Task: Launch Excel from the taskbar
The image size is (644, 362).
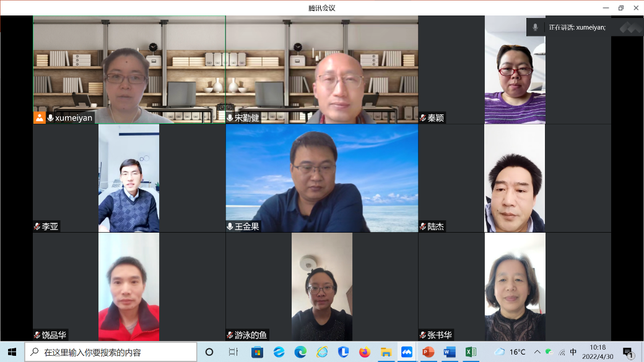Action: tap(471, 352)
